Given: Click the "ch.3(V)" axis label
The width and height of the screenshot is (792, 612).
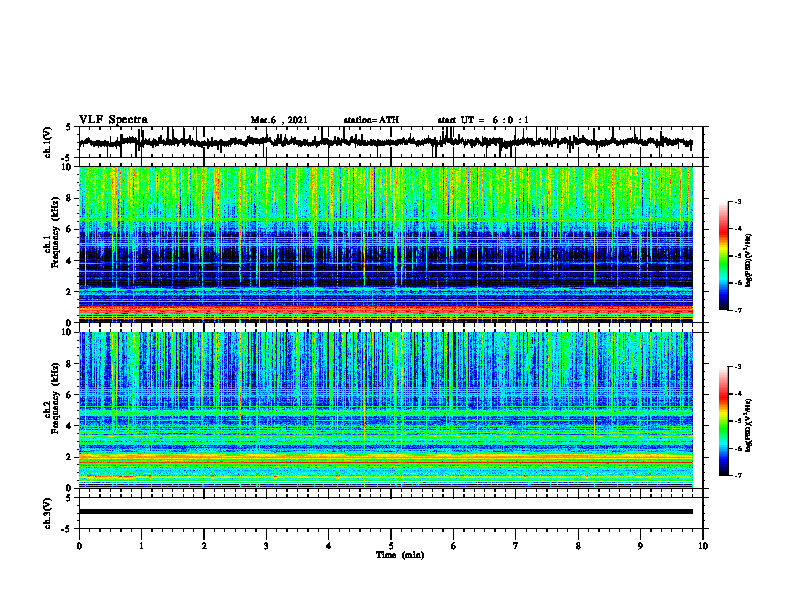Looking at the screenshot, I should point(48,513).
